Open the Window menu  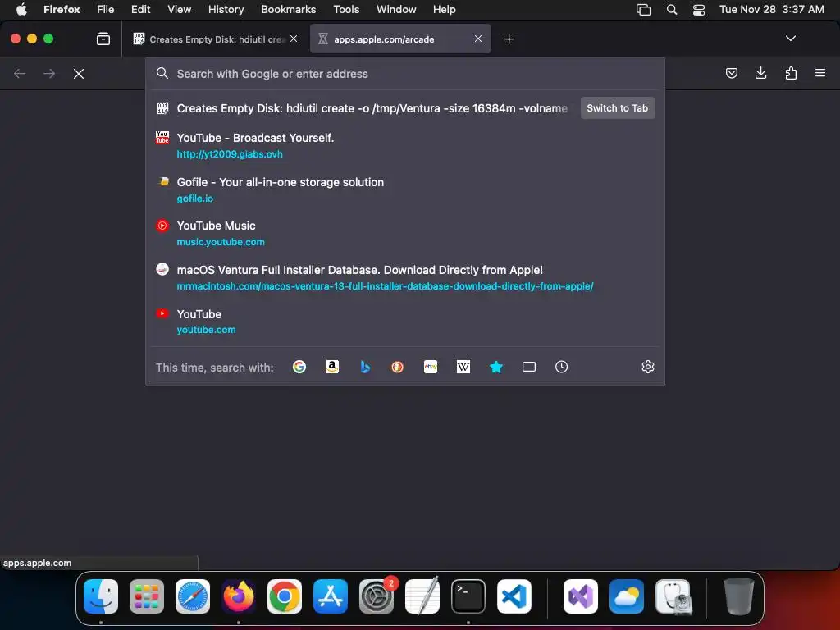click(x=396, y=10)
